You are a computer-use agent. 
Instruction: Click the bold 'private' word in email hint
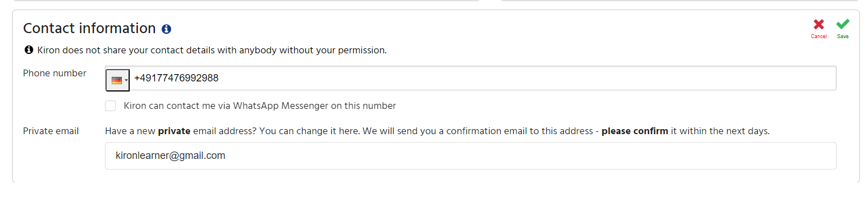(174, 131)
